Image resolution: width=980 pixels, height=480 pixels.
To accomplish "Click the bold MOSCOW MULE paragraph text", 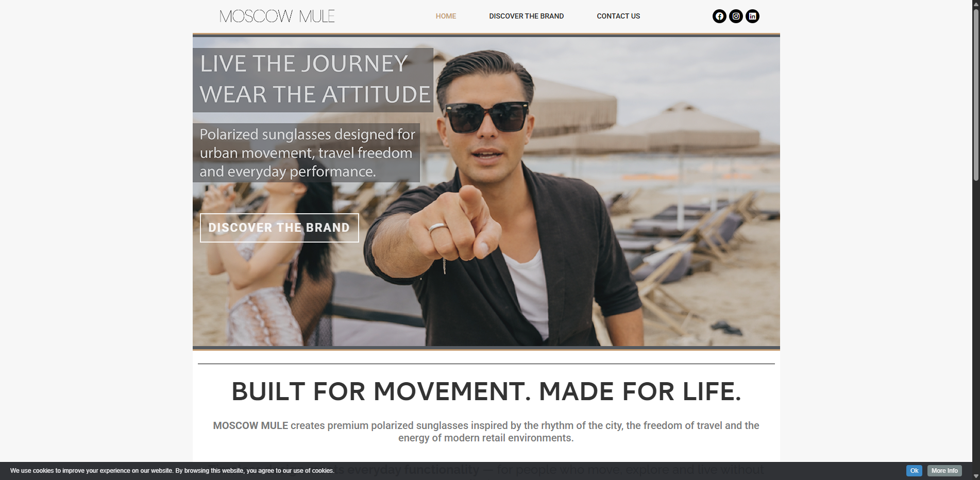I will [250, 425].
